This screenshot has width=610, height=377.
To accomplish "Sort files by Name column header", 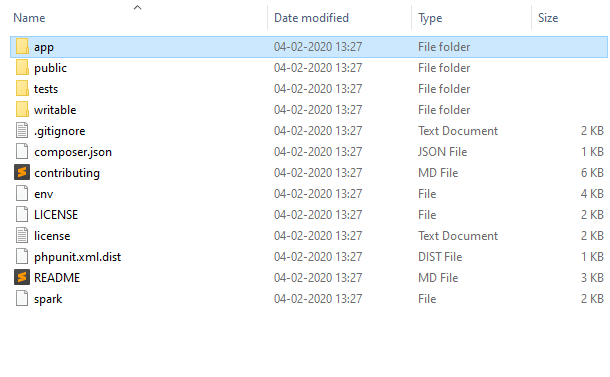I will (x=29, y=18).
